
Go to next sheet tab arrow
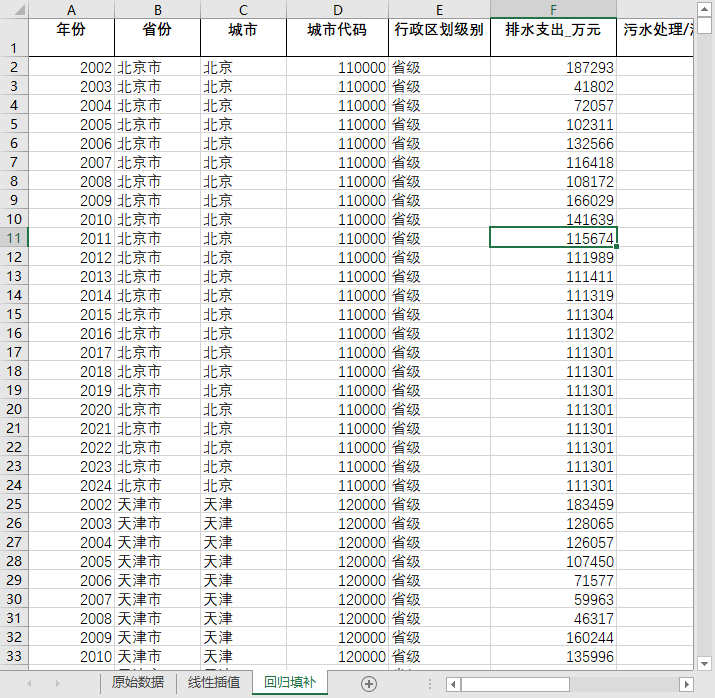pyautogui.click(x=57, y=683)
